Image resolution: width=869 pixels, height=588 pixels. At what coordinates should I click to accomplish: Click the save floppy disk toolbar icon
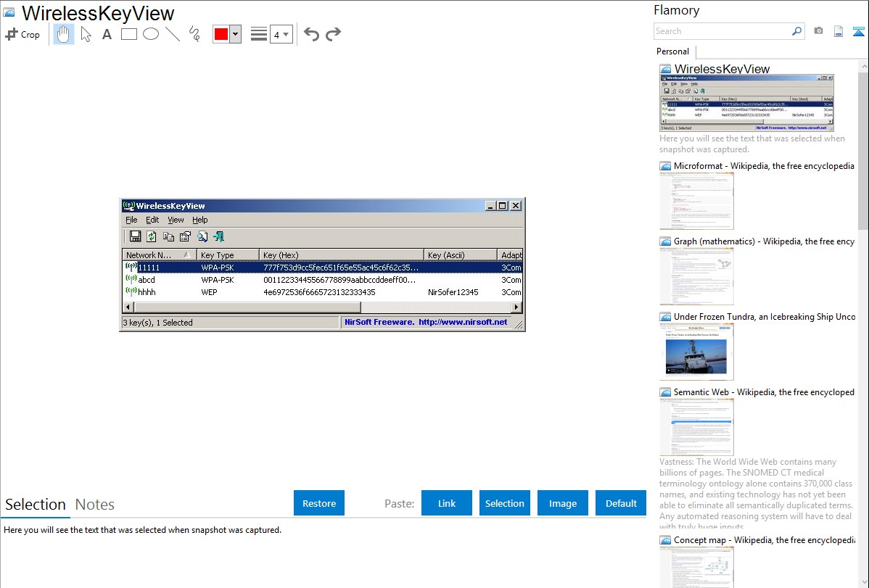pyautogui.click(x=135, y=236)
